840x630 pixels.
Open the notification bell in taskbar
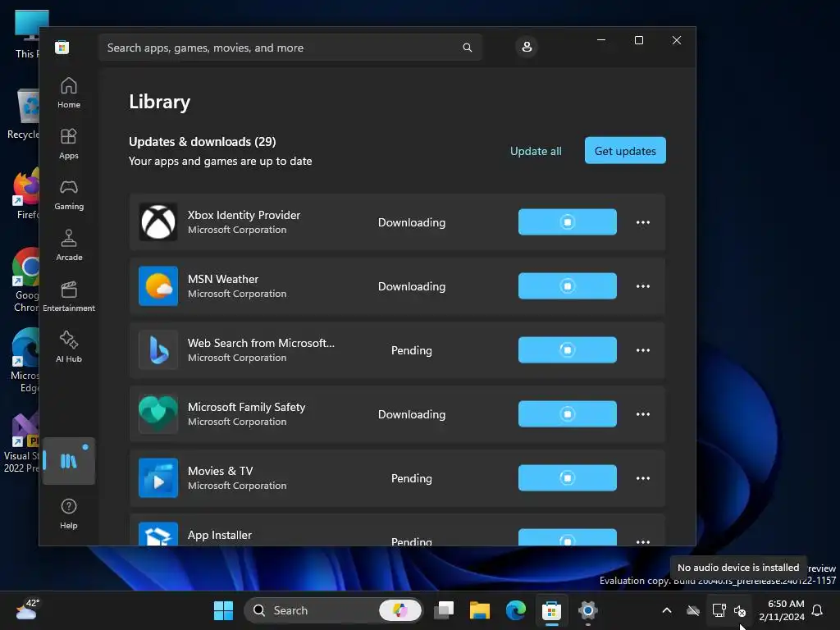tap(818, 610)
